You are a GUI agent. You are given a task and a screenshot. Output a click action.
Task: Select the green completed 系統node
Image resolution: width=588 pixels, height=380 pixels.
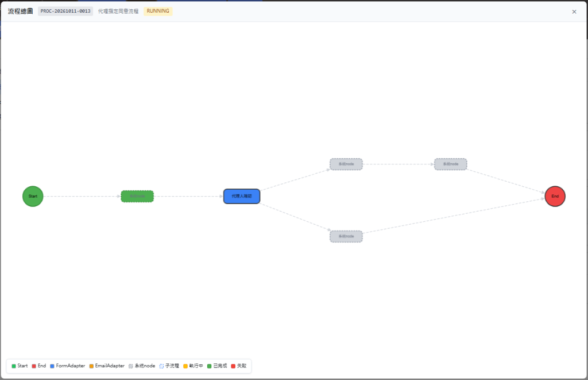137,197
